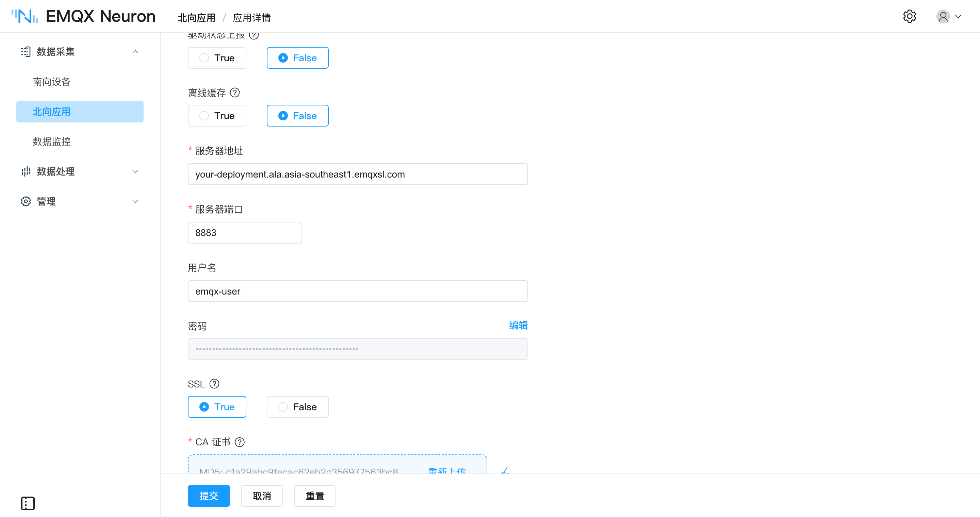
Task: Click the 用户名 field label
Action: point(202,268)
